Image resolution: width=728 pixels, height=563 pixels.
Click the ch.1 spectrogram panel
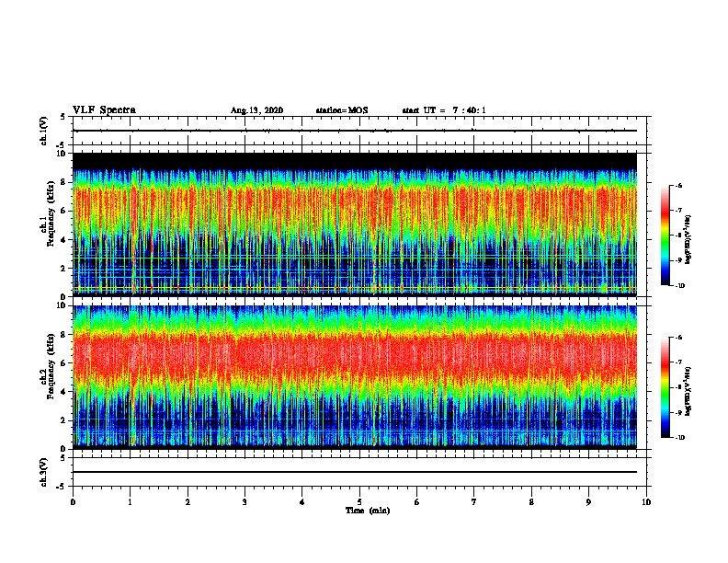(354, 224)
